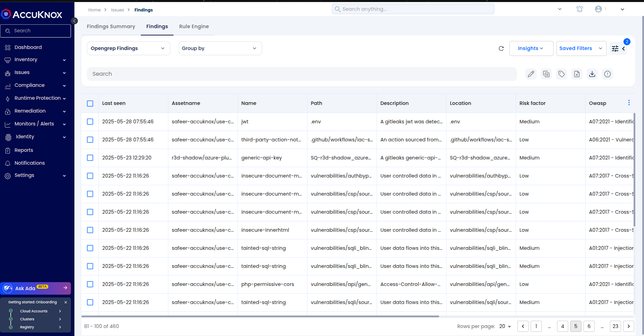Screen dimensions: 644x336
Task: Expand Runtime Protection sidebar menu
Action: pos(35,98)
